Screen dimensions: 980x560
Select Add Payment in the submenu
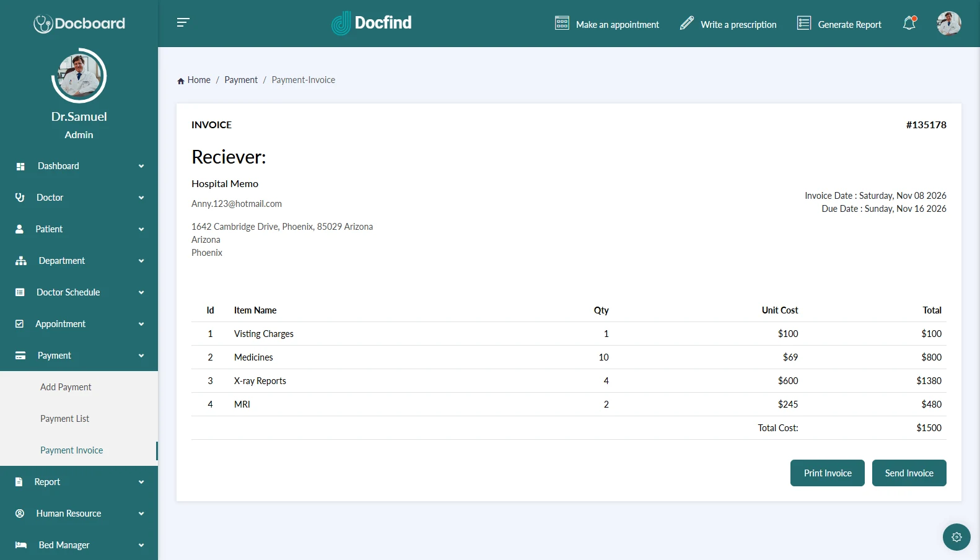point(66,387)
